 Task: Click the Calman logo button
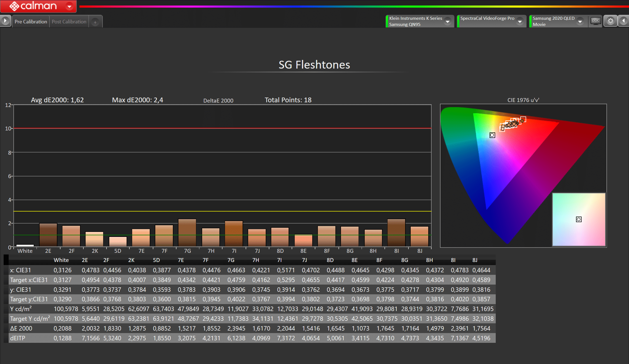coord(33,6)
